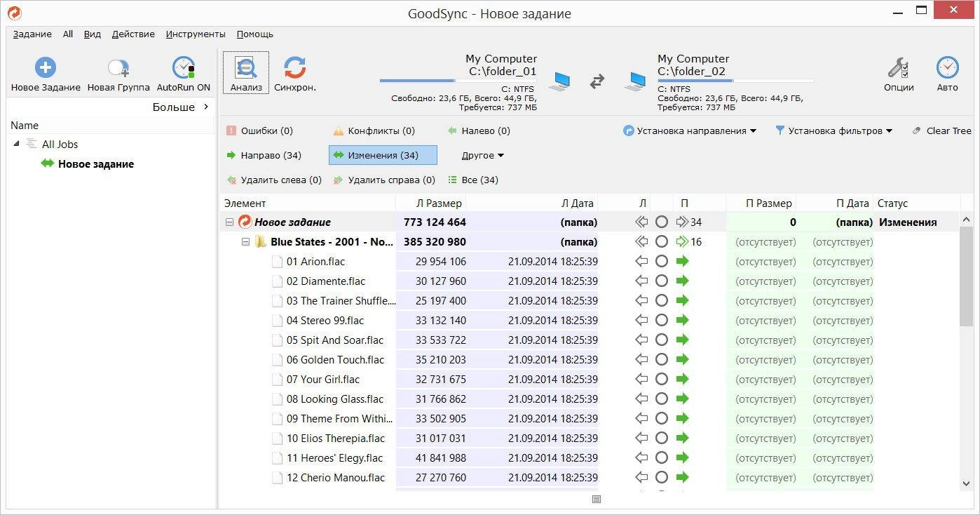Click the right folder computer icon
The height and width of the screenshot is (515, 980).
pyautogui.click(x=635, y=81)
